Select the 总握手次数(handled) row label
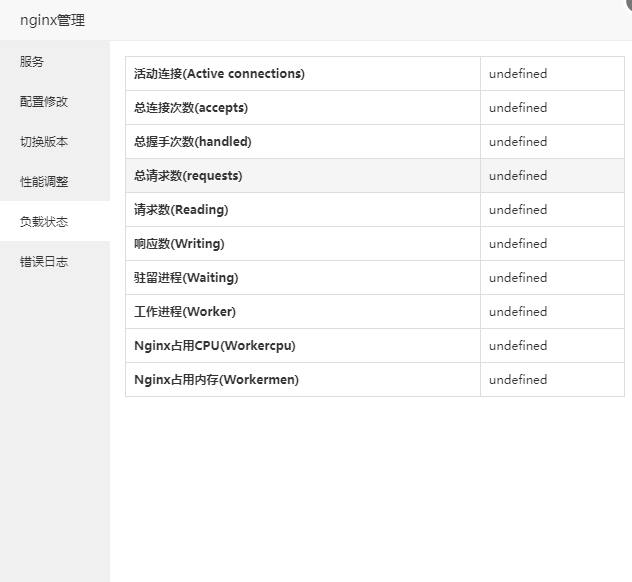This screenshot has width=632, height=582. tap(193, 142)
